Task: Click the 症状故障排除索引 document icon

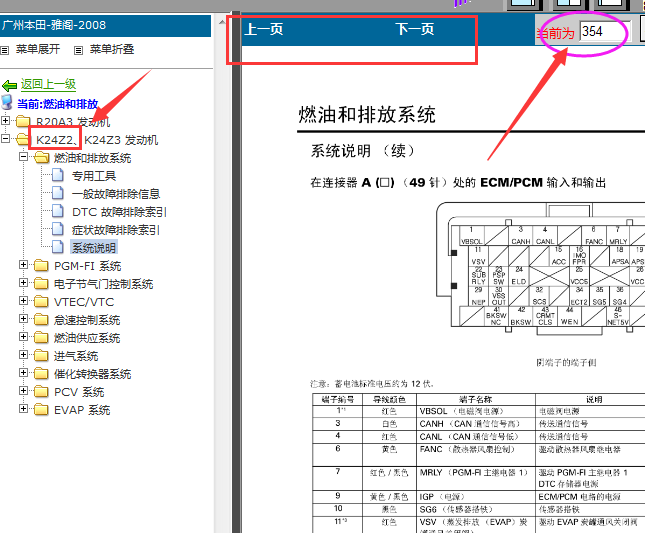Action: point(58,229)
